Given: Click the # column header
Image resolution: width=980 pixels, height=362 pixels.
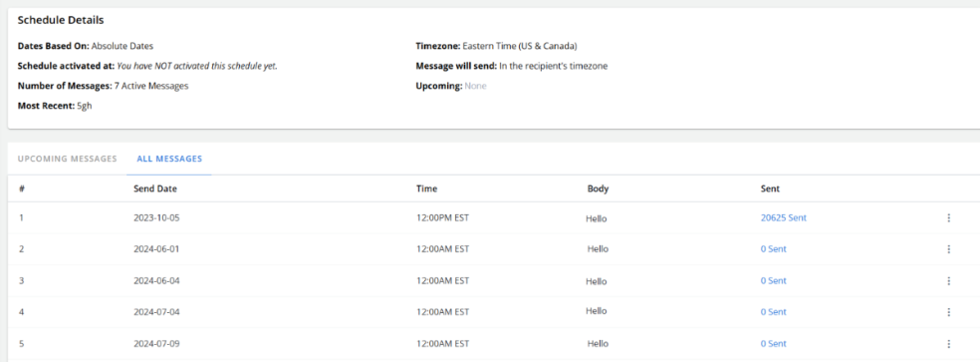Looking at the screenshot, I should click(x=21, y=188).
